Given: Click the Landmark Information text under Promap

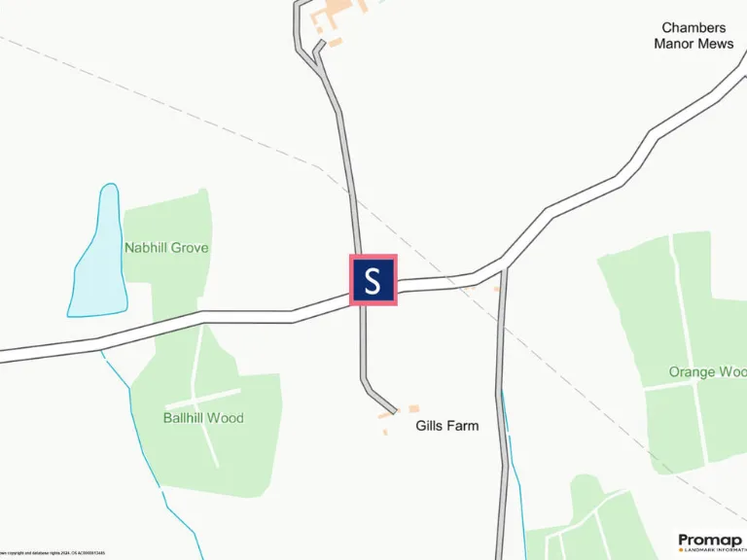Looking at the screenshot, I should (x=715, y=550).
